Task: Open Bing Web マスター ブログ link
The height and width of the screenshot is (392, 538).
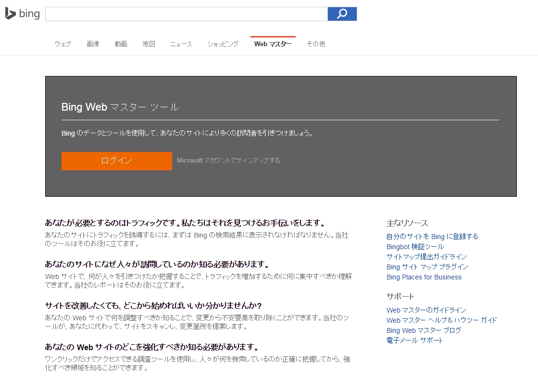Action: tap(424, 330)
